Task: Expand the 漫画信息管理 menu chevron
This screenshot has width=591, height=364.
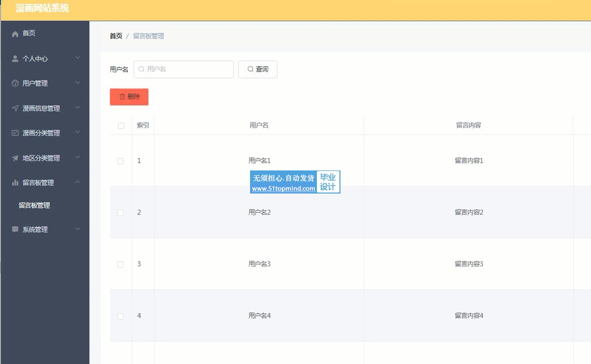Action: tap(78, 108)
